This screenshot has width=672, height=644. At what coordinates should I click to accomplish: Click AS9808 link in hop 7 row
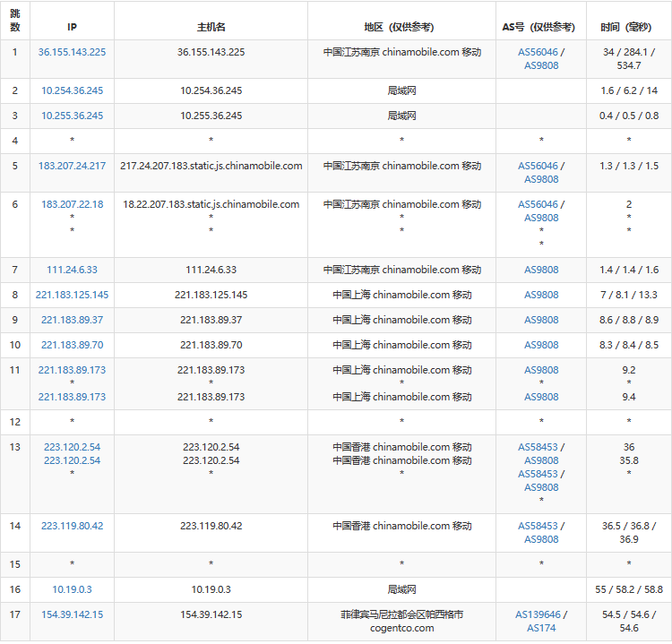click(541, 270)
